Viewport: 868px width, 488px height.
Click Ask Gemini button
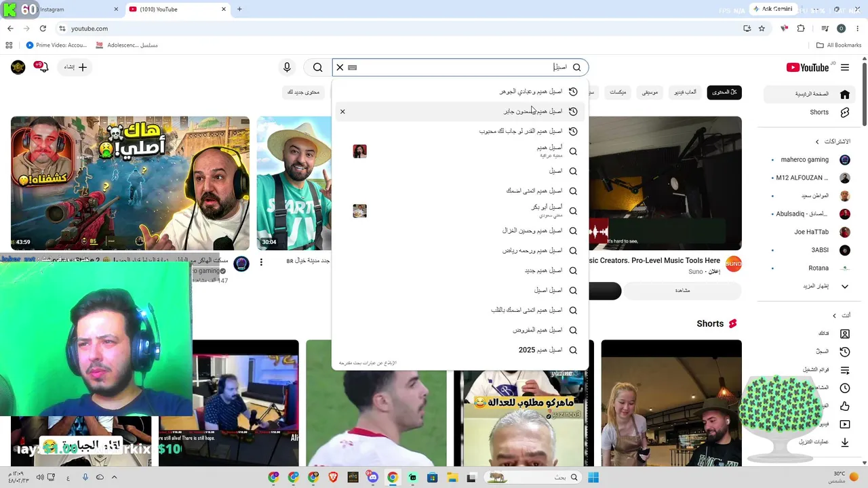[772, 9]
